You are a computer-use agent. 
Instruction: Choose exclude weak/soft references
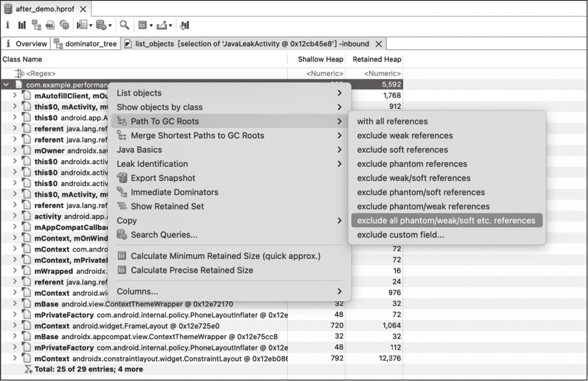pos(447,178)
